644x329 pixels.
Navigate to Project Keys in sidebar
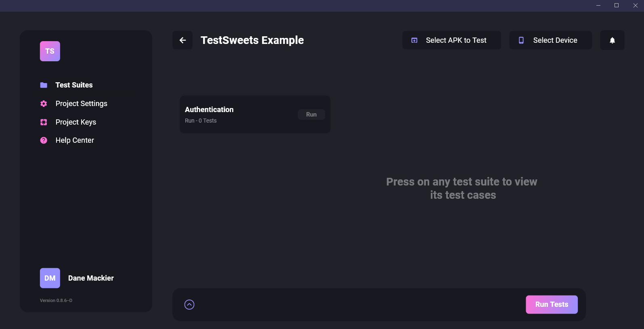(x=76, y=122)
